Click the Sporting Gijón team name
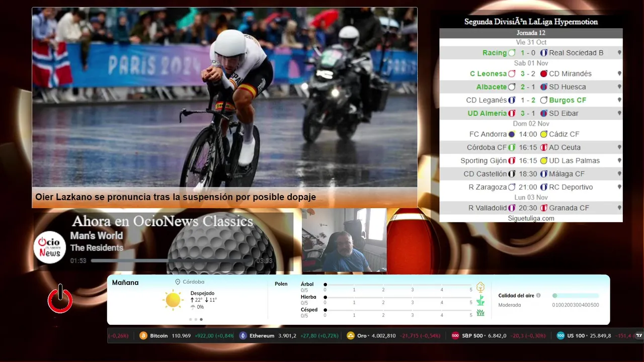Image resolution: width=644 pixels, height=362 pixels. [484, 161]
